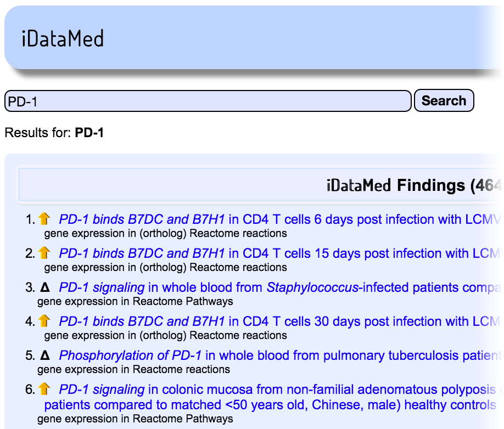
Task: Click the up-arrow icon beside result 2
Action: click(x=44, y=253)
